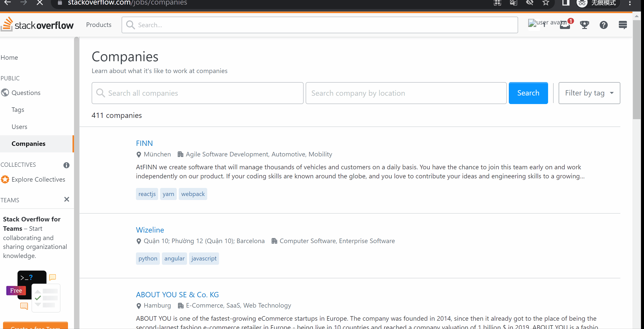Click the reactjs tag

[x=147, y=194]
